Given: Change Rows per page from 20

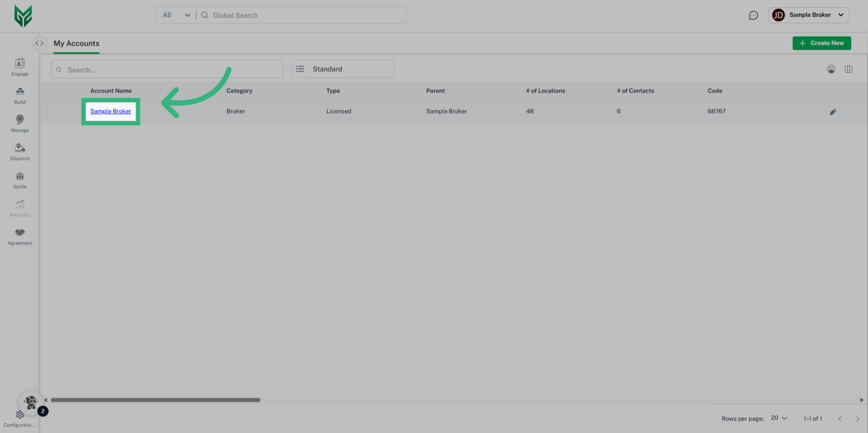Looking at the screenshot, I should click(778, 418).
